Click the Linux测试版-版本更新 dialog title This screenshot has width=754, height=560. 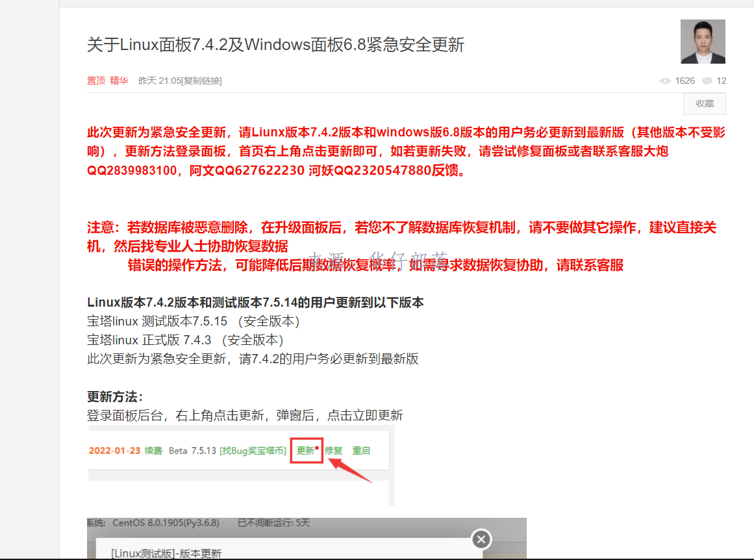click(x=166, y=554)
